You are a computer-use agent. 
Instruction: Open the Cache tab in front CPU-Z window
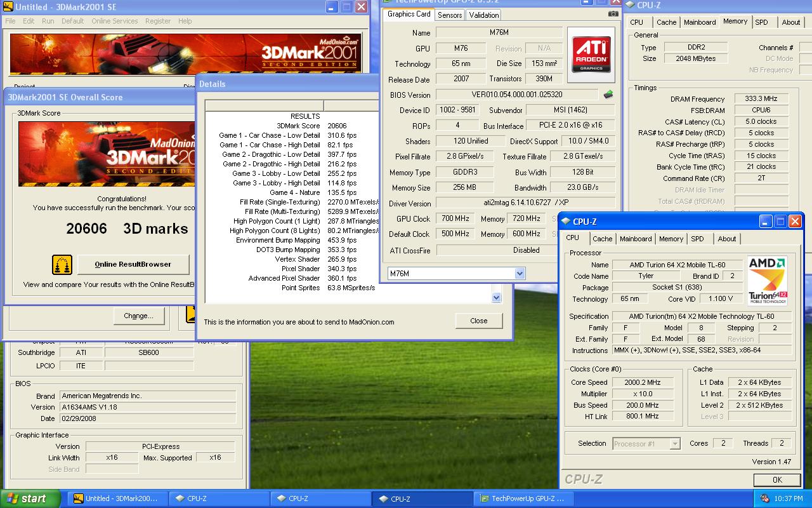pos(603,239)
